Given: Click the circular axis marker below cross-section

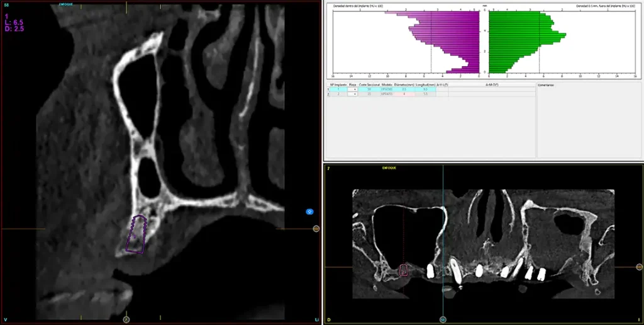Looking at the screenshot, I should tap(126, 319).
